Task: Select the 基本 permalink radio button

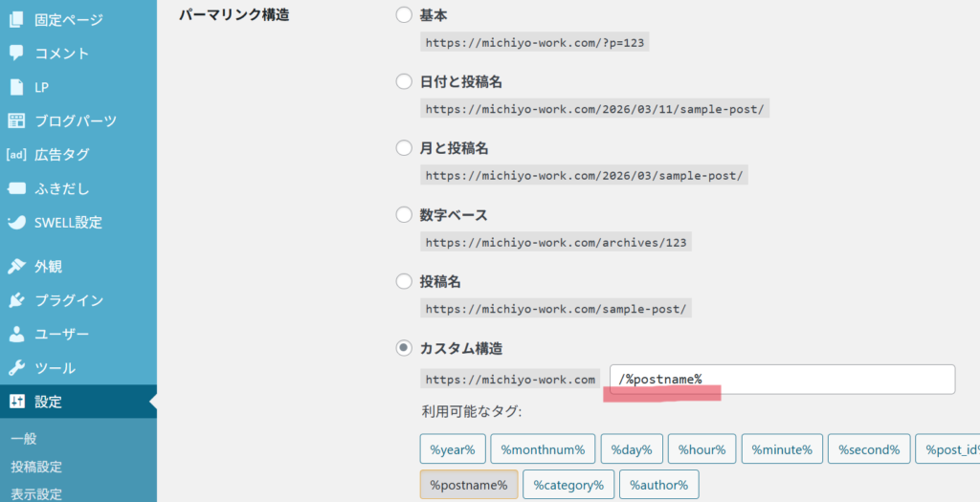Action: (404, 14)
